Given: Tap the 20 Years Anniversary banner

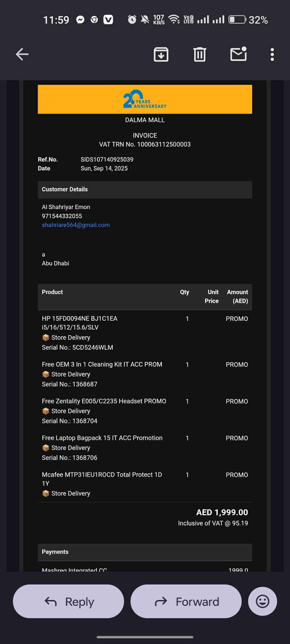Looking at the screenshot, I should [x=145, y=99].
